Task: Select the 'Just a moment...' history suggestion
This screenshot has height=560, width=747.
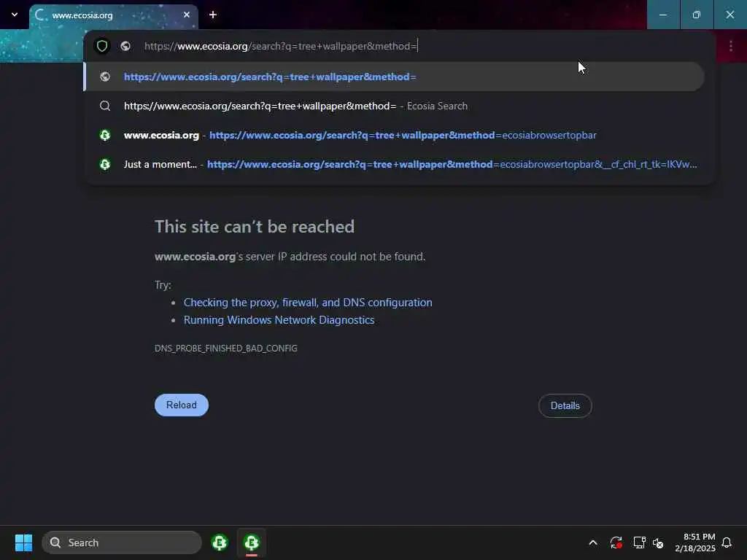Action: 394,164
